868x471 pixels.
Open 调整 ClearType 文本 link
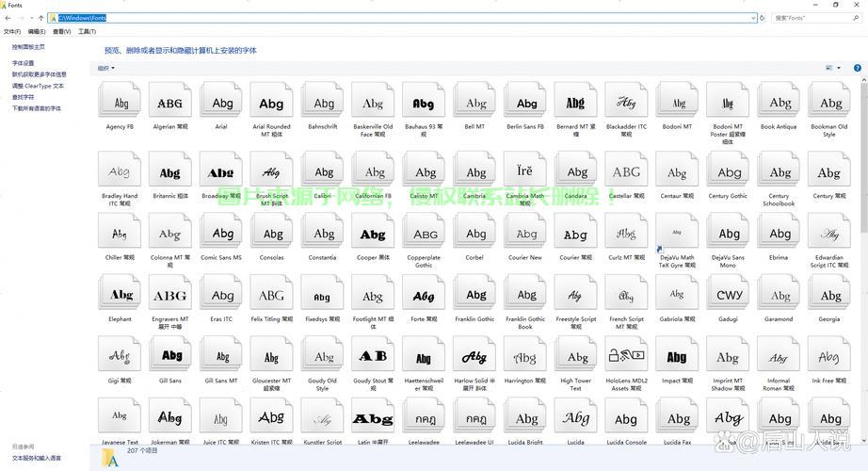pyautogui.click(x=38, y=86)
